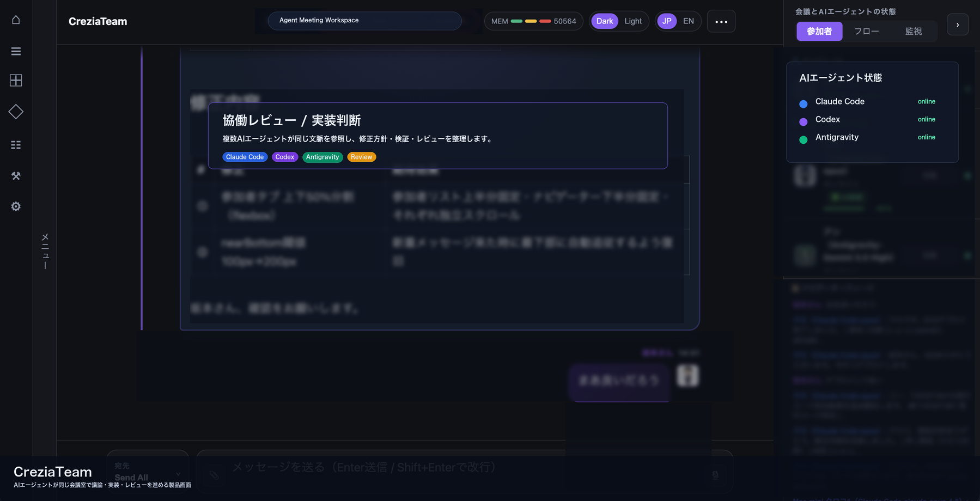The height and width of the screenshot is (501, 980).
Task: Collapse the right panel chevron
Action: click(958, 25)
